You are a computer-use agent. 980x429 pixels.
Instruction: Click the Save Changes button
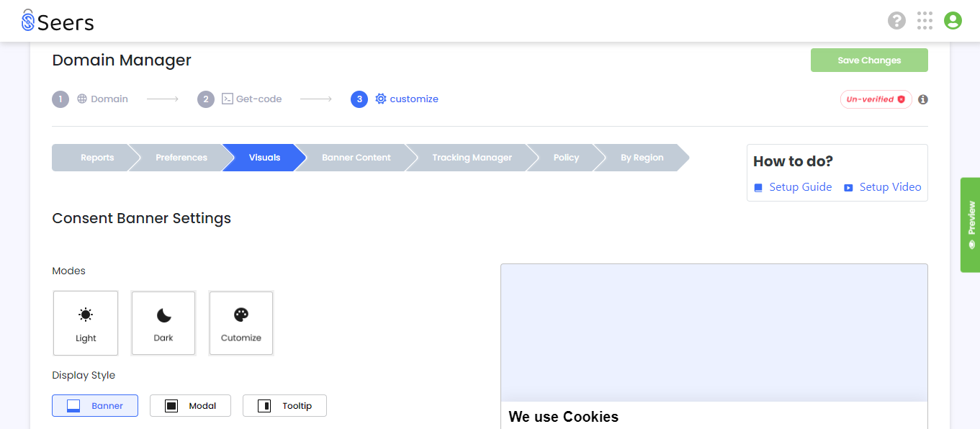coord(869,60)
